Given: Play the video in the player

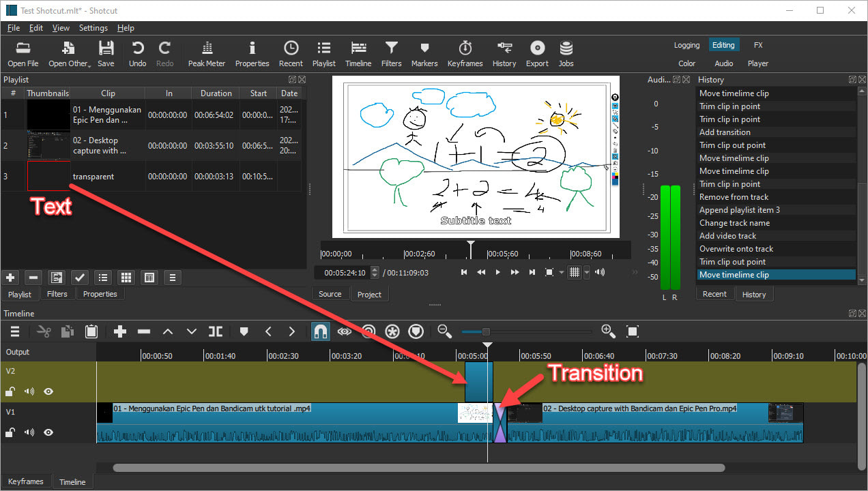Looking at the screenshot, I should (498, 273).
